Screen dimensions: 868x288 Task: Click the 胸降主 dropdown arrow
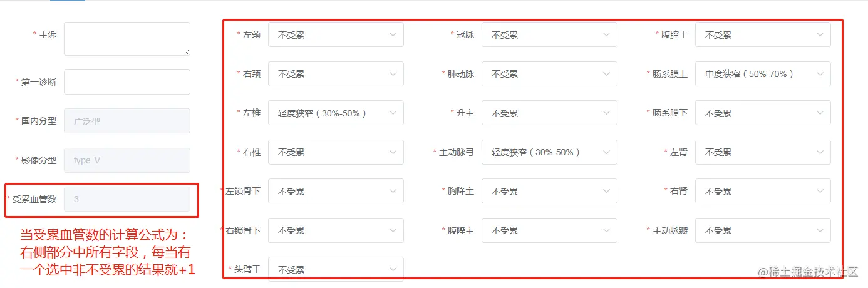coord(606,191)
